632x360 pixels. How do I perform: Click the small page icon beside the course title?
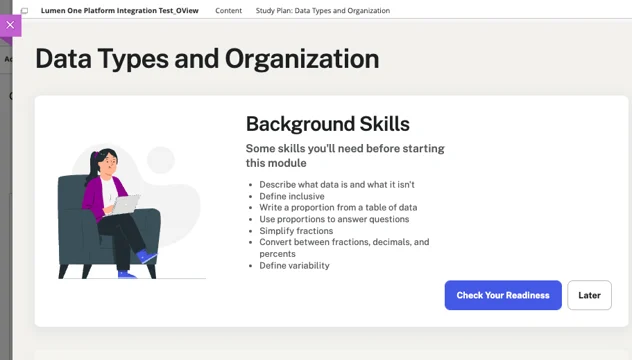[x=25, y=11]
